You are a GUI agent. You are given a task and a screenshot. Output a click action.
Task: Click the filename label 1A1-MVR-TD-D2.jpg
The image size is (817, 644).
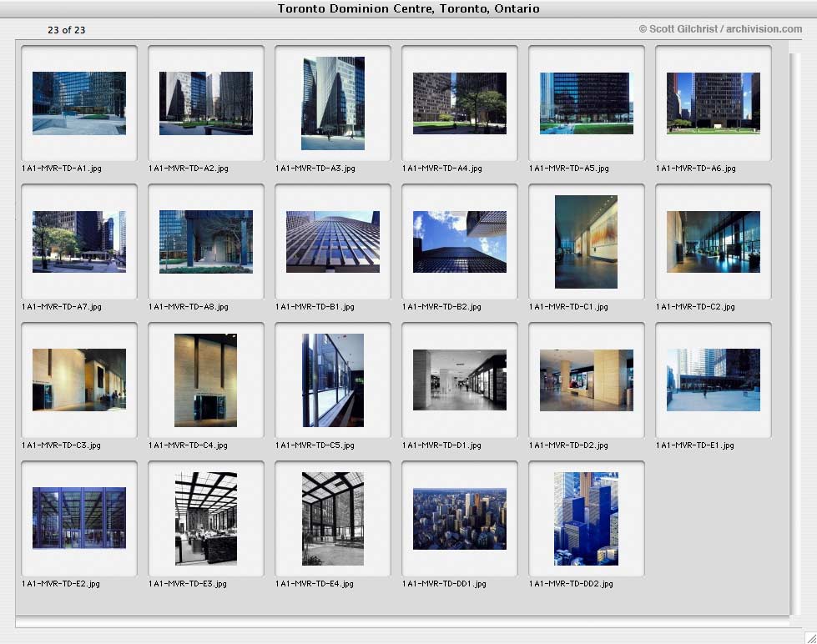pos(568,445)
